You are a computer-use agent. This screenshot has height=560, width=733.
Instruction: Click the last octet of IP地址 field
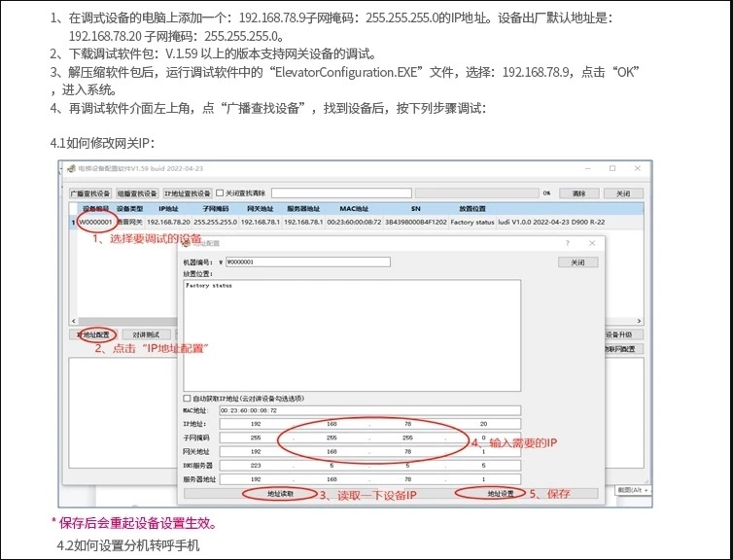point(483,424)
